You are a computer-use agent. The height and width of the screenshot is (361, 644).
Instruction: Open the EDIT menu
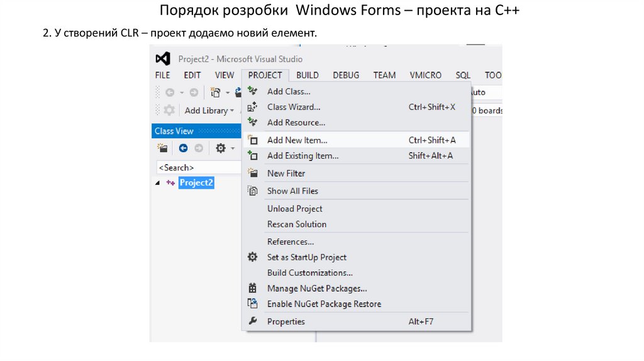[x=192, y=75]
